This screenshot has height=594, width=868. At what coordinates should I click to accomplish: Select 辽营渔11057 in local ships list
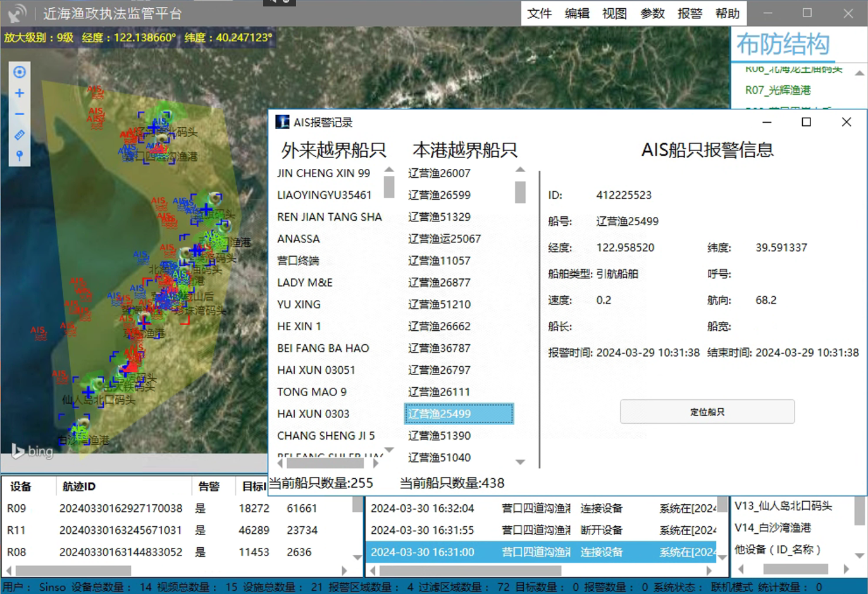pos(439,261)
